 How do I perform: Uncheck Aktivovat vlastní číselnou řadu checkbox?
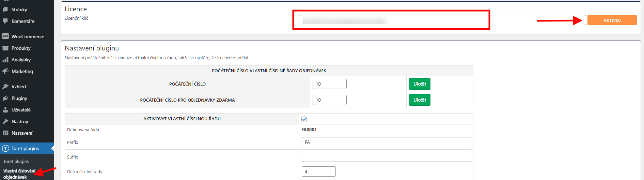point(304,119)
